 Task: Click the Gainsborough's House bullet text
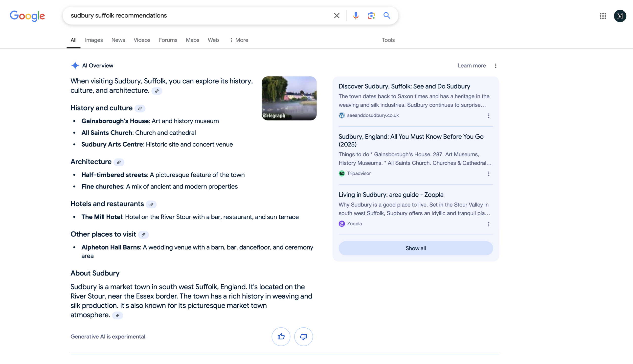[150, 121]
